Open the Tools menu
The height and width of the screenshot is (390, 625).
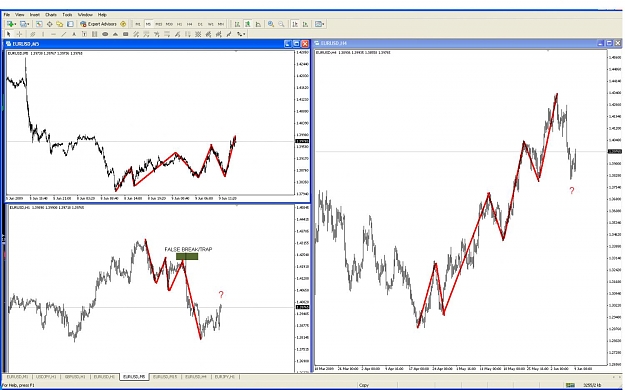[x=67, y=14]
